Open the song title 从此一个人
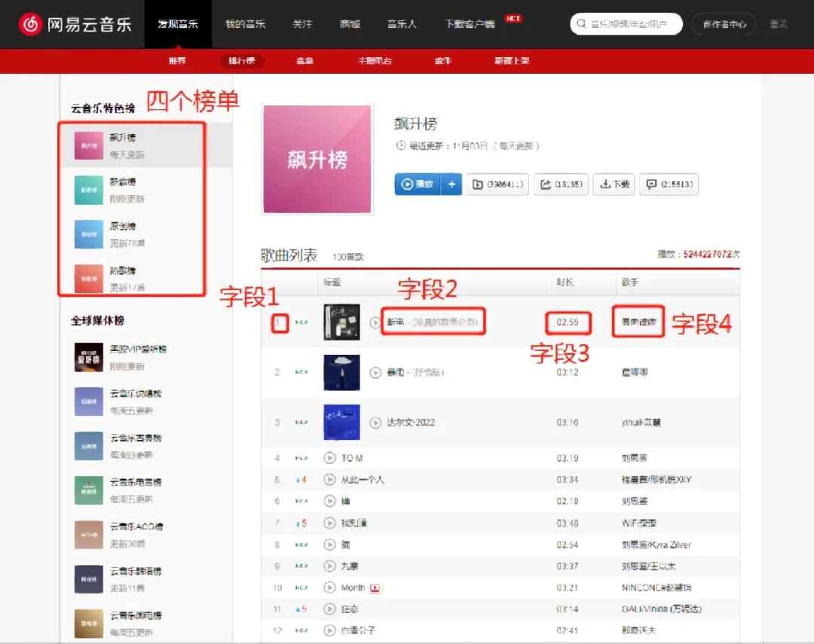 pos(363,480)
